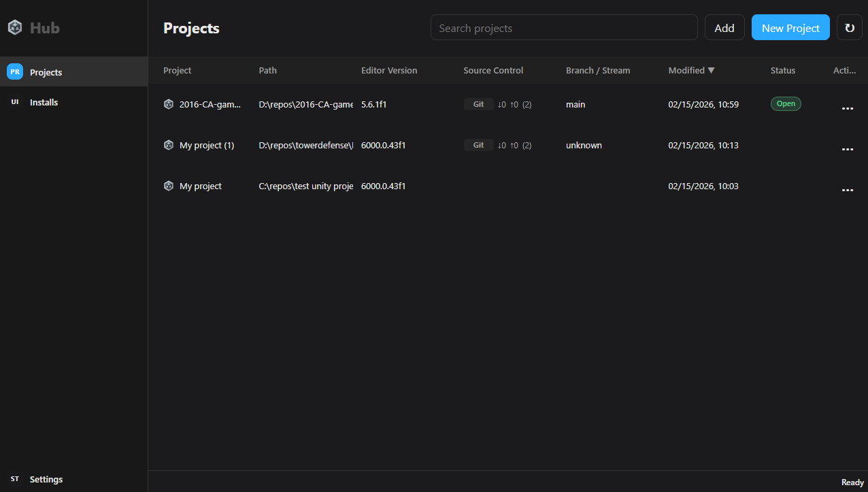Click the UI icon for Installs
Screen dimensions: 868x492
pyautogui.click(x=15, y=102)
